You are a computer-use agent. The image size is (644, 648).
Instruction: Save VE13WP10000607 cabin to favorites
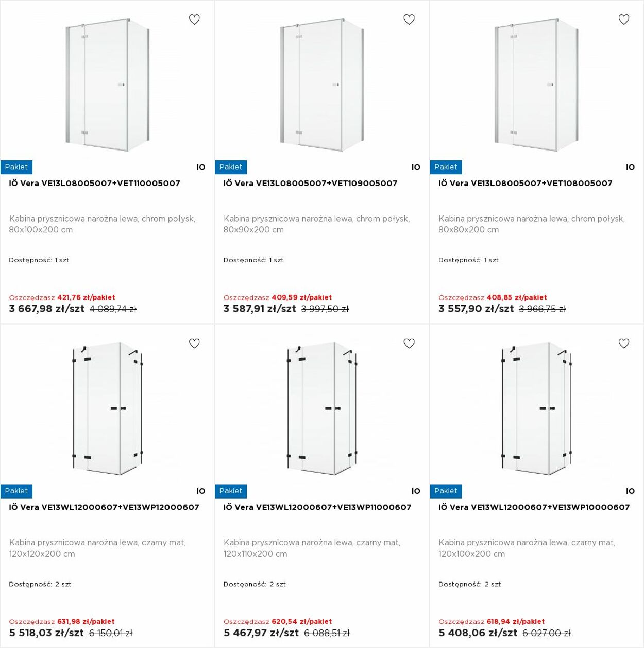[624, 343]
